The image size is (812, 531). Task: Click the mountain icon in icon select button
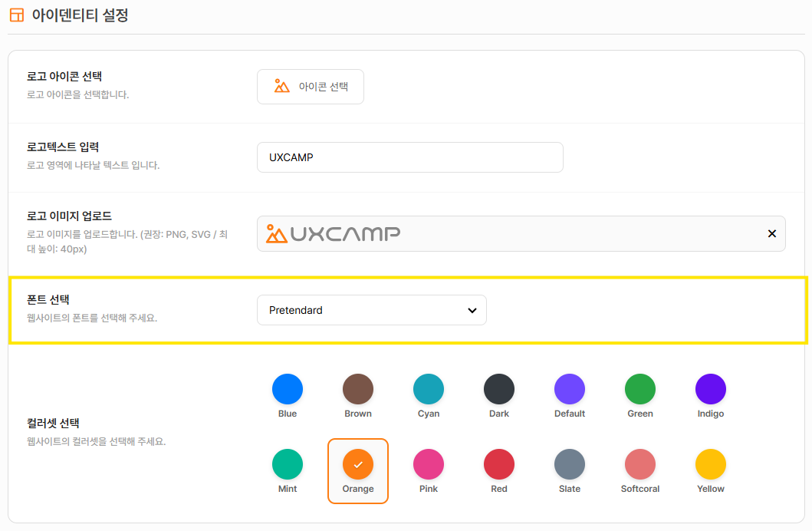pos(282,87)
